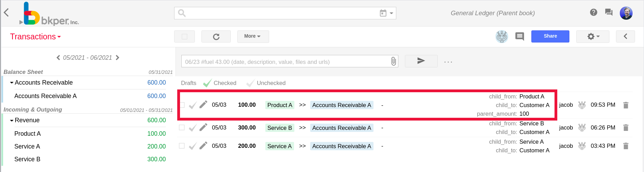Mark the 100.00 transaction as checked
The height and width of the screenshot is (172, 644).
[x=193, y=105]
